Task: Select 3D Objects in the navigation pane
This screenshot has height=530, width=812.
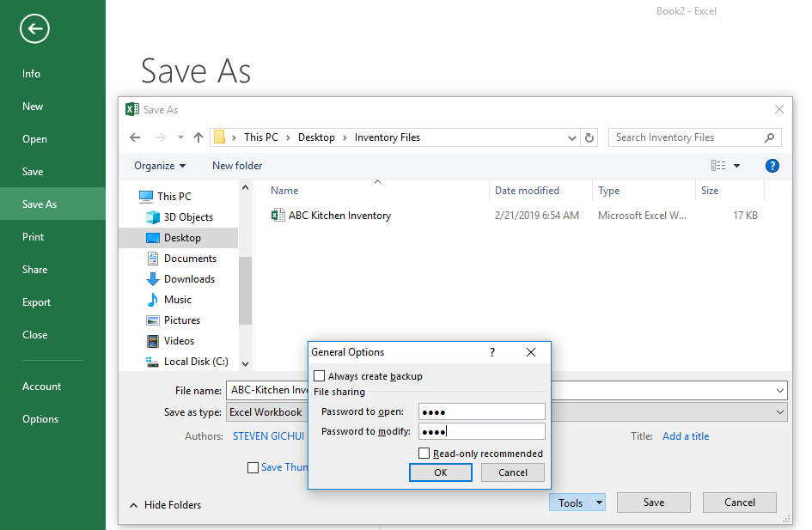Action: pos(188,217)
